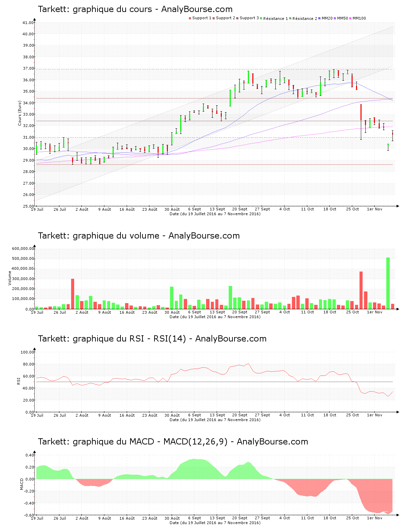Select the MM50 legend label
Viewport: 412px width, 532px height.
coord(343,18)
